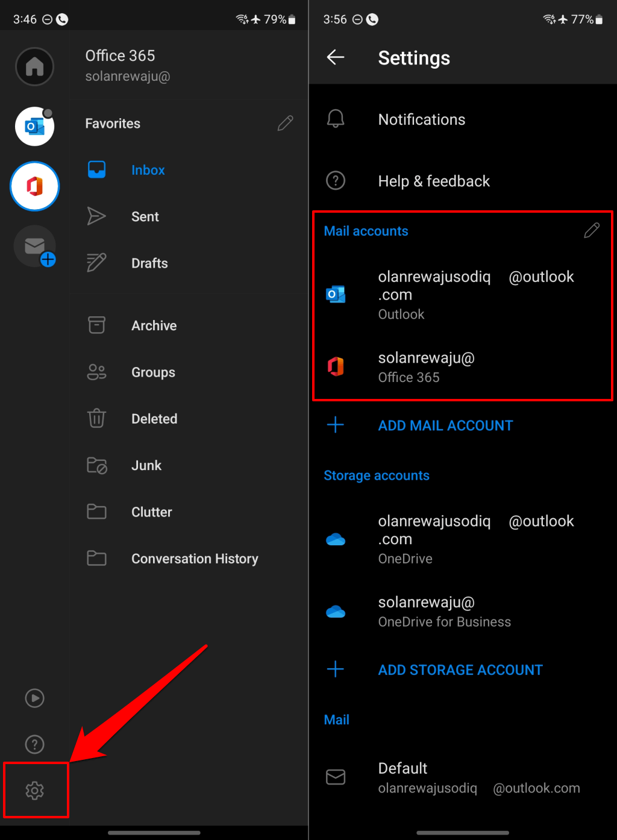Open the Default mail account setting
617x840 pixels.
pyautogui.click(x=463, y=778)
